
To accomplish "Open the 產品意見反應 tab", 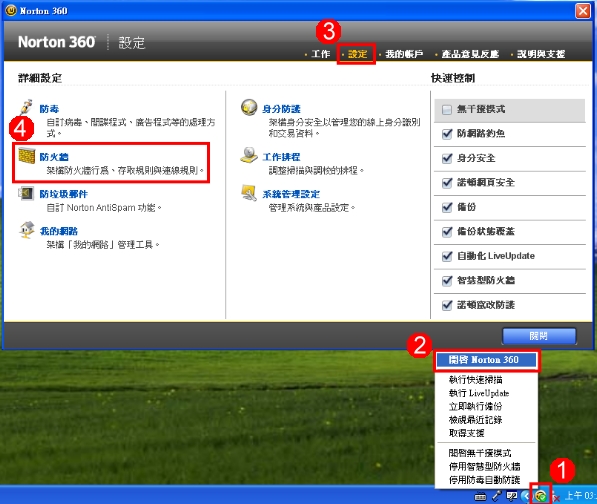I will [470, 54].
